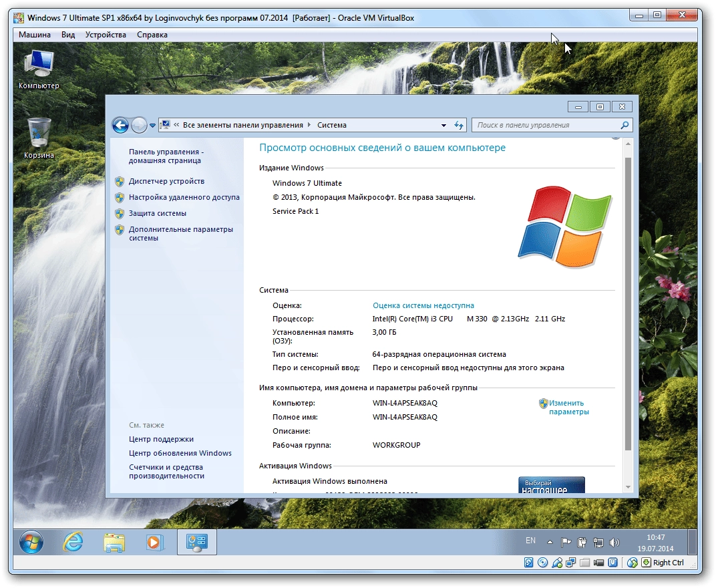This screenshot has height=588, width=716.
Task: Click the scrollbar up arrow in System window
Action: point(628,144)
